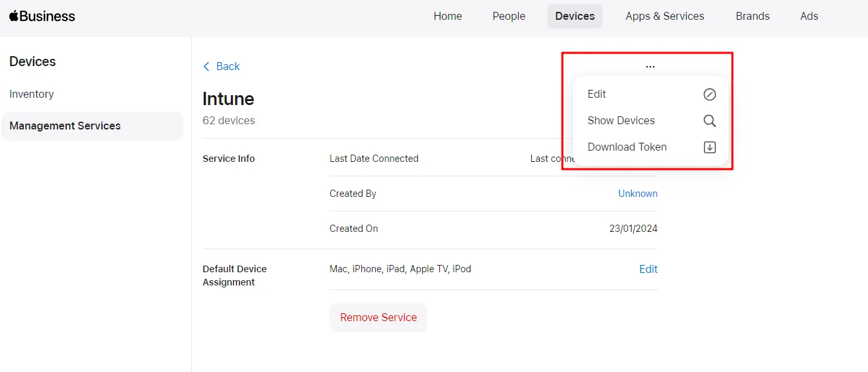
Task: Click the Created By label
Action: [353, 194]
